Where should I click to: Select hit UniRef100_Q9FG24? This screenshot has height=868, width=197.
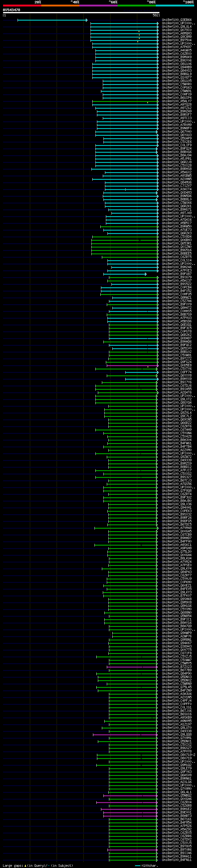[177, 362]
